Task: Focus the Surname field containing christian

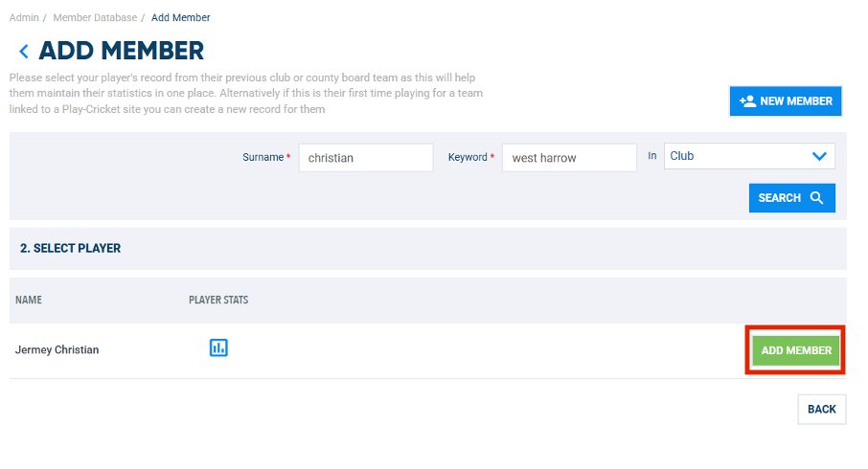Action: point(365,158)
